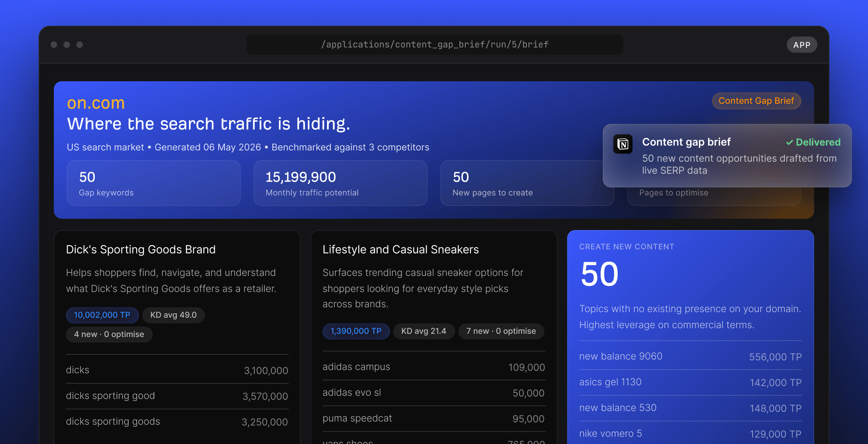Click the 1,390,000 TP chip
The width and height of the screenshot is (868, 444).
pos(356,331)
